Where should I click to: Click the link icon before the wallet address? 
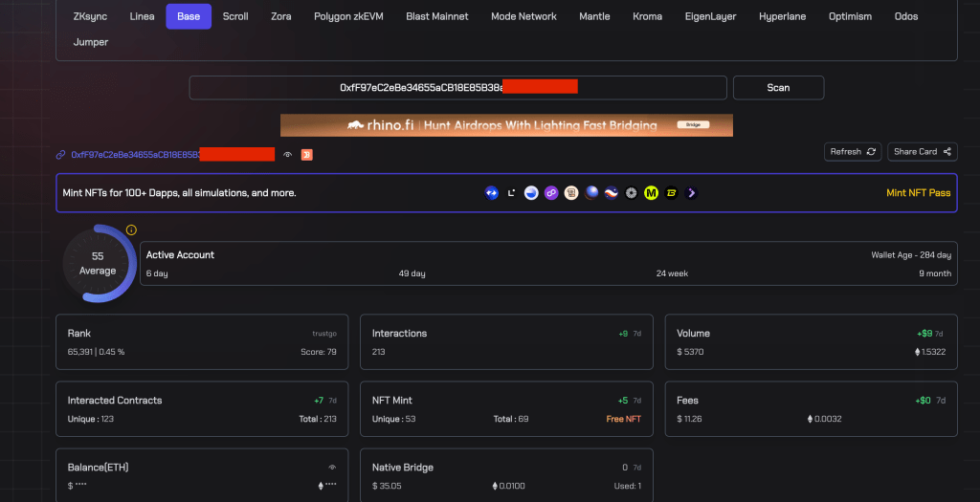coord(61,154)
